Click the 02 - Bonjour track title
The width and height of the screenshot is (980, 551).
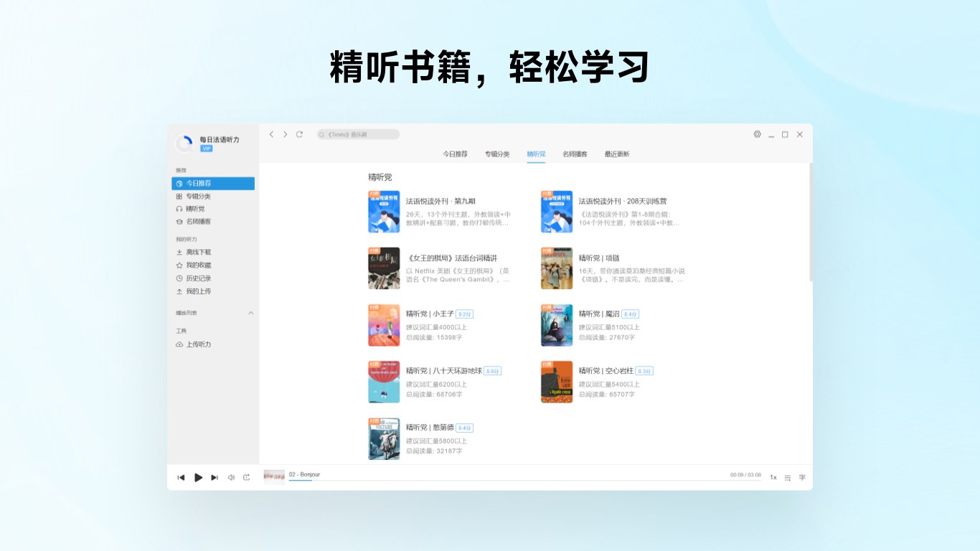pyautogui.click(x=304, y=474)
